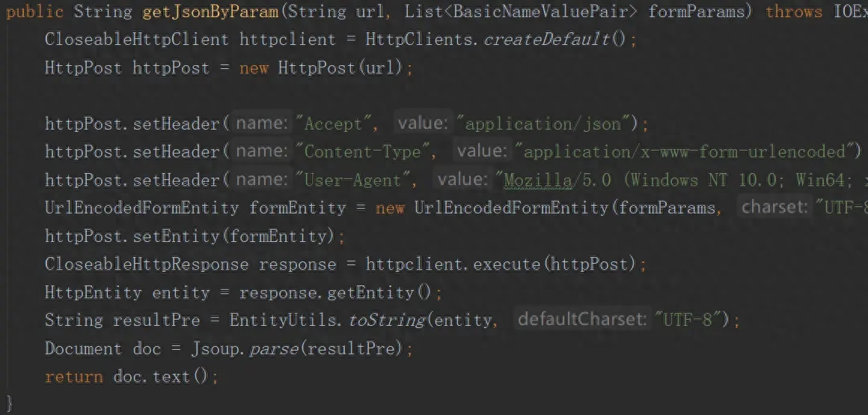Screen dimensions: 868x415
Task: Click 'value:' hint on User-Agent line
Action: click(x=462, y=179)
